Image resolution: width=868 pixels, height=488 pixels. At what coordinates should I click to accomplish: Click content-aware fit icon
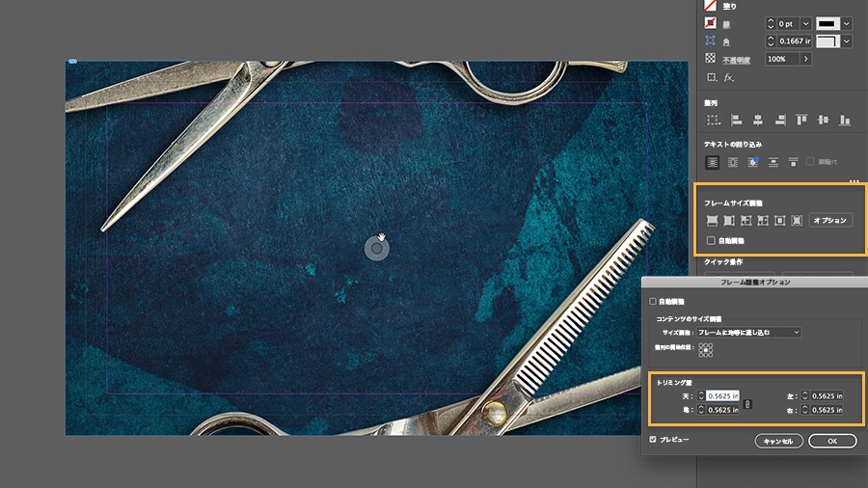coord(797,220)
